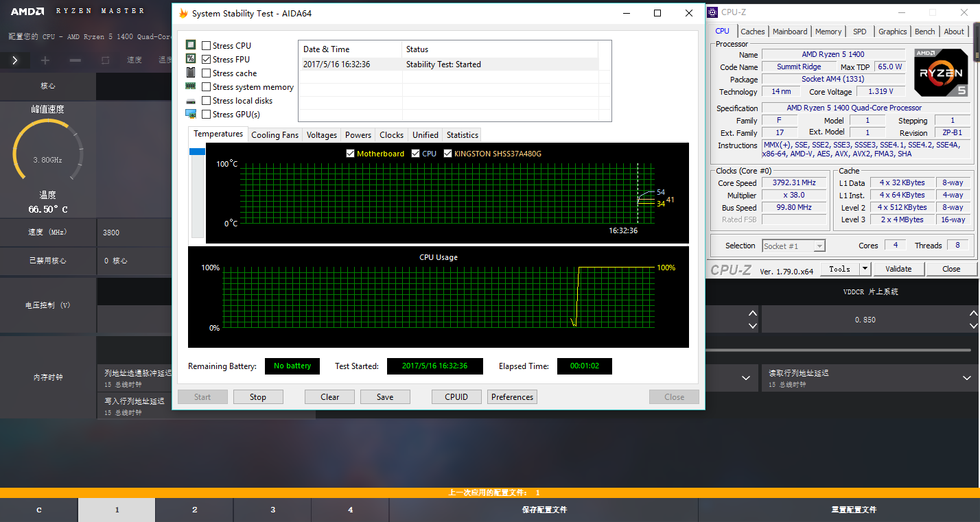Image resolution: width=980 pixels, height=522 pixels.
Task: Click the CPU-Z app icon in title bar
Action: (x=712, y=12)
